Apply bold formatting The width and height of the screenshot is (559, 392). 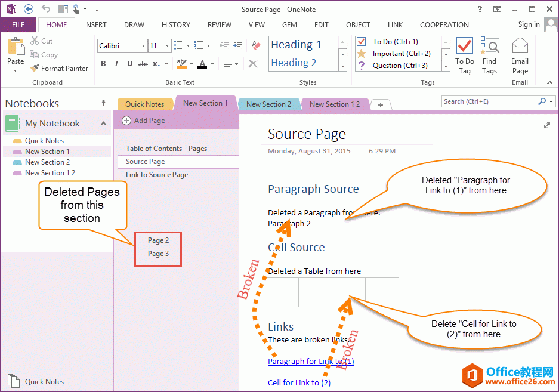[103, 64]
